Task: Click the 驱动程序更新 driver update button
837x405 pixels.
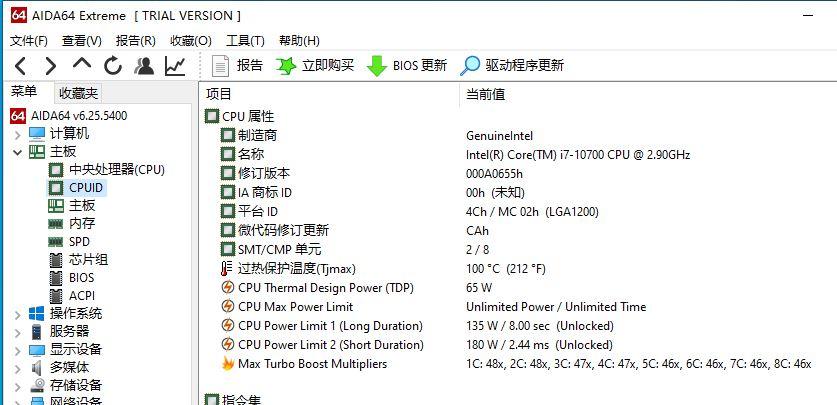Action: [512, 66]
